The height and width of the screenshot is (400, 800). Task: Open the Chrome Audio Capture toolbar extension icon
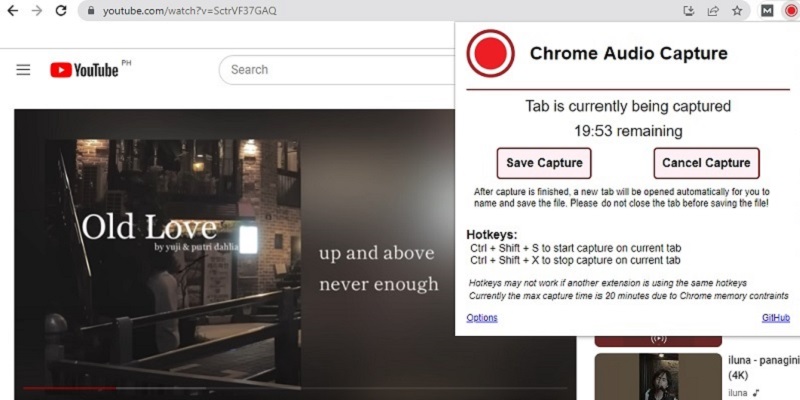click(791, 11)
